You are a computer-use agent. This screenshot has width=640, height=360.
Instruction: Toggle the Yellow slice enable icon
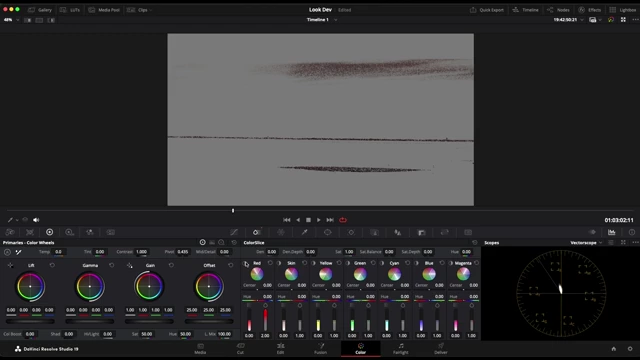click(313, 263)
